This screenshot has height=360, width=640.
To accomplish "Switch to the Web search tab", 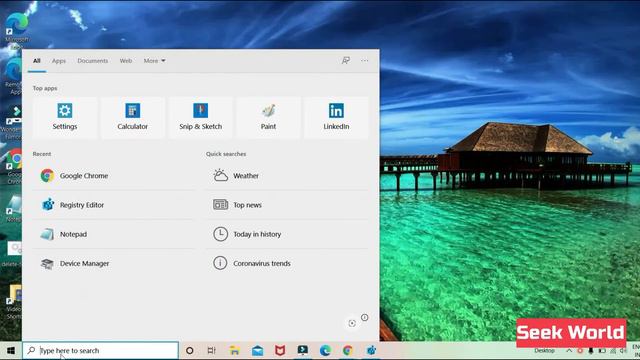I will (x=126, y=61).
